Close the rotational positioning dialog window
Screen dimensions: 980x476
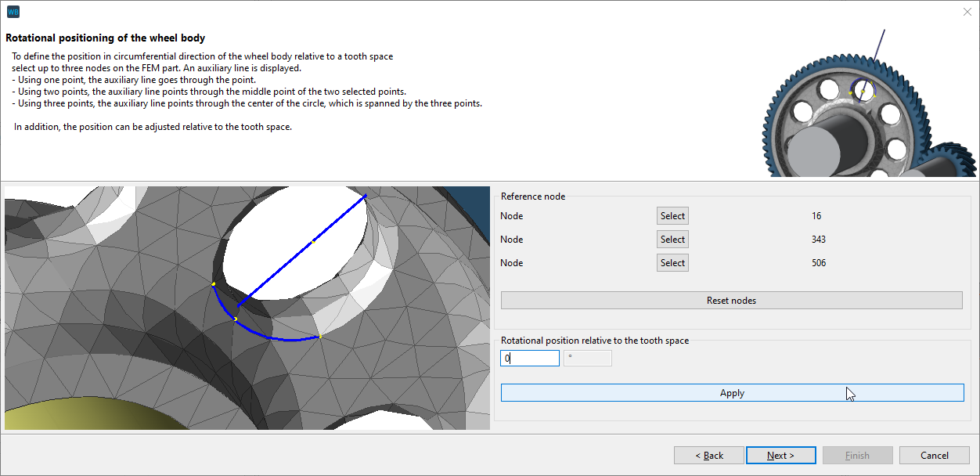[967, 12]
